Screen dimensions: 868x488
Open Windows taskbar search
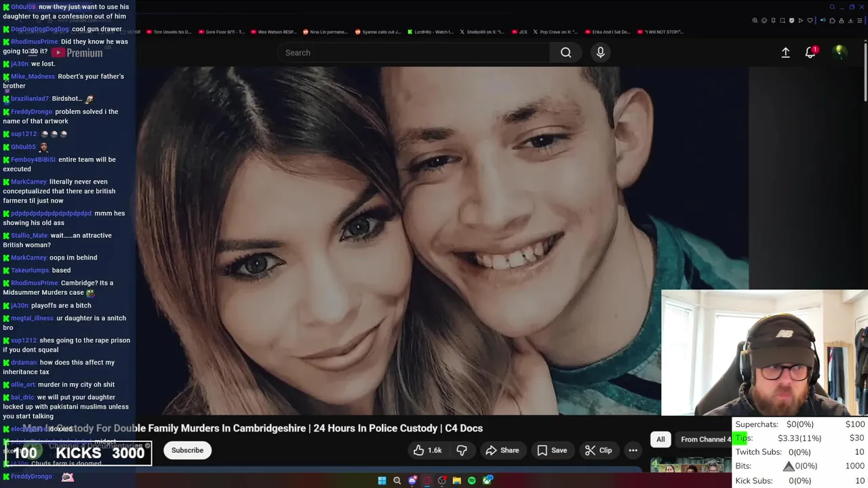click(397, 481)
